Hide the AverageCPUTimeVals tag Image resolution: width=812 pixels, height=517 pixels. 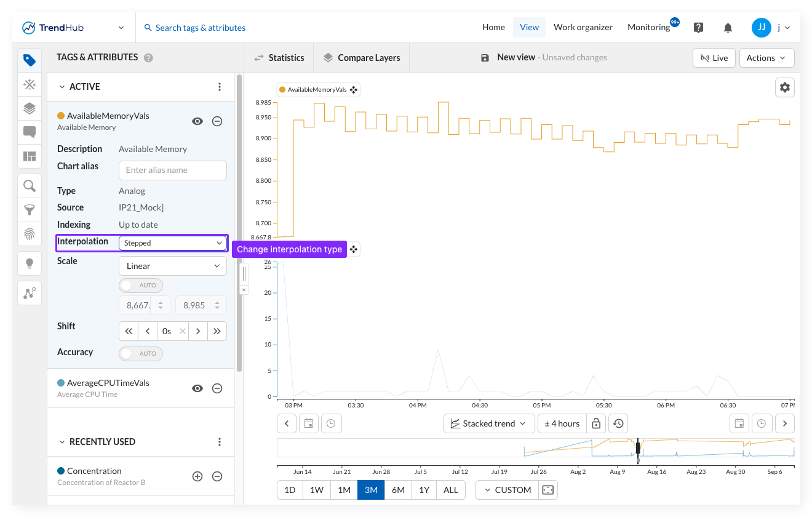pyautogui.click(x=197, y=388)
